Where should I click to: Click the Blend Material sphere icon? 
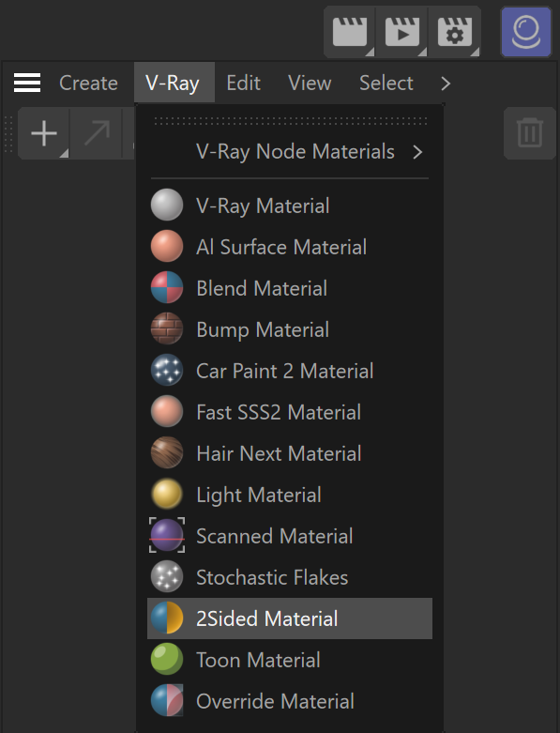tap(167, 287)
